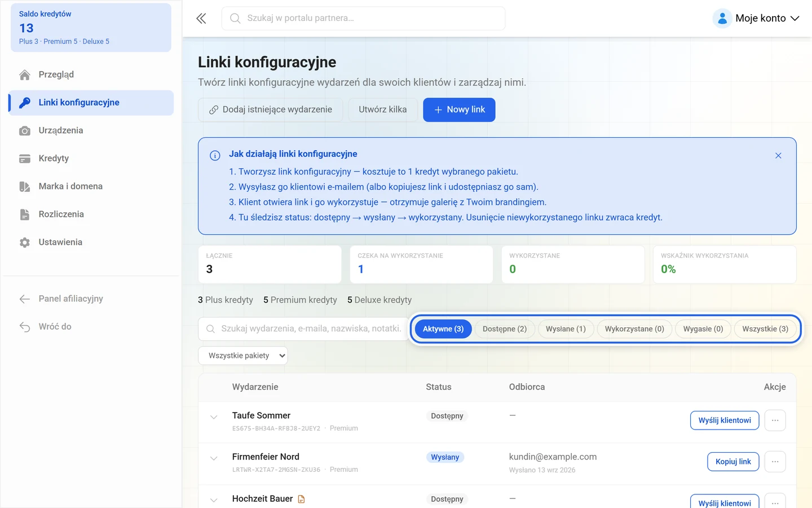
Task: Click the info icon in the blue banner
Action: point(215,156)
